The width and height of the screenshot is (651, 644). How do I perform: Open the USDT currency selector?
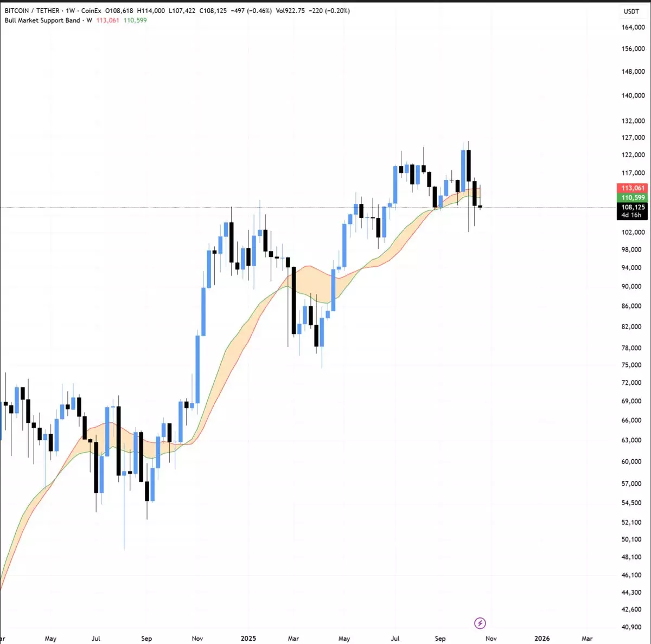[x=631, y=11]
